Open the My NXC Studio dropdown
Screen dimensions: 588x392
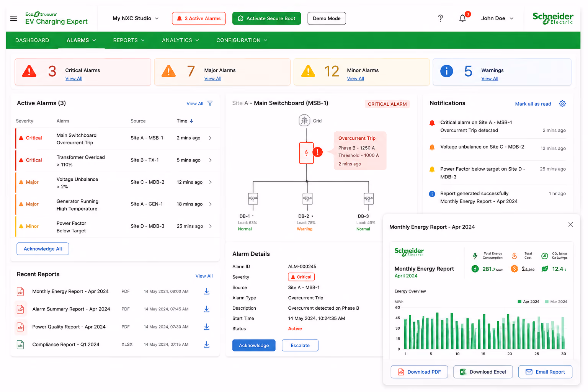coord(136,18)
